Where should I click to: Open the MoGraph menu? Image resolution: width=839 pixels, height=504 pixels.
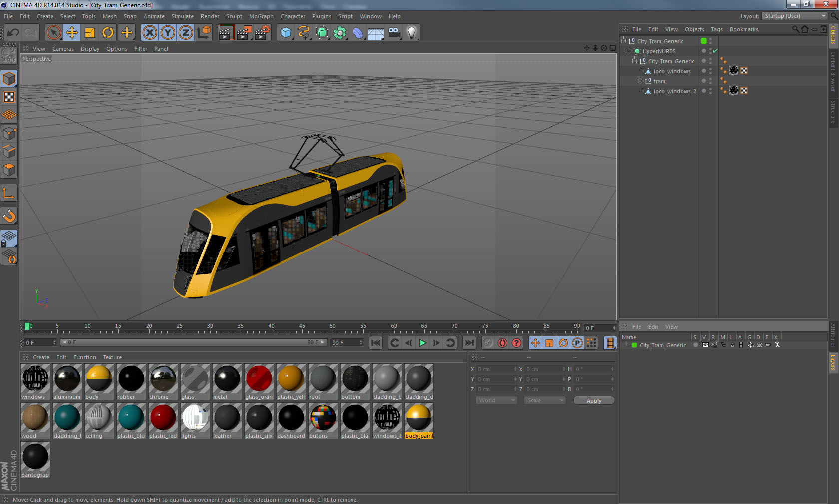[261, 16]
